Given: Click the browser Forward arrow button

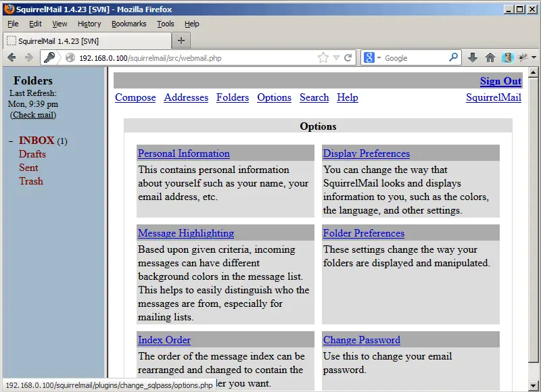Looking at the screenshot, I should point(29,57).
